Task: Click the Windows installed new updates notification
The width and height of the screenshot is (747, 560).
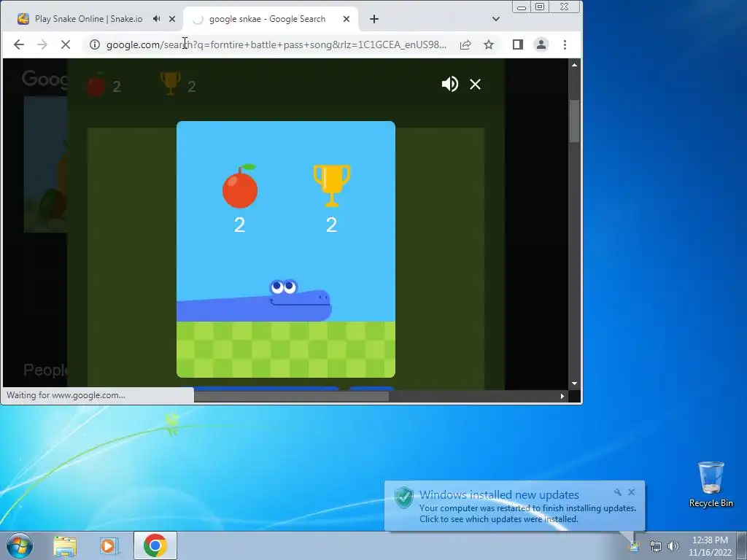Action: pos(514,506)
